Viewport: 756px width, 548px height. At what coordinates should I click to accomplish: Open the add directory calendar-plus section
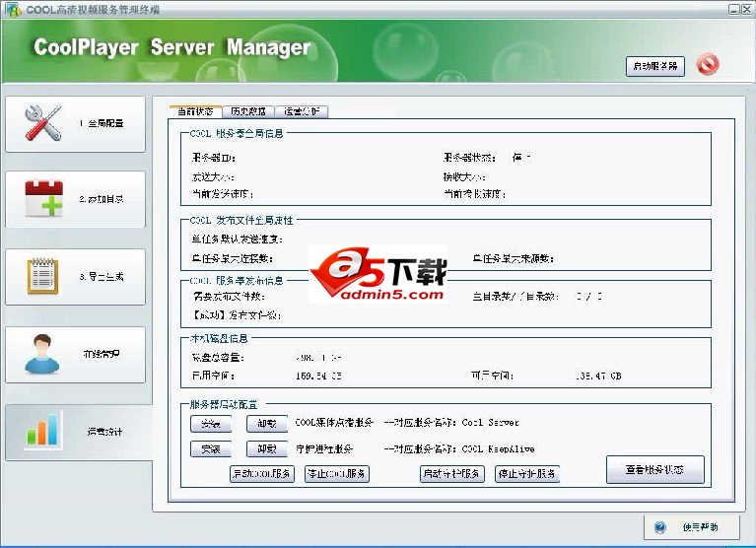(75, 199)
